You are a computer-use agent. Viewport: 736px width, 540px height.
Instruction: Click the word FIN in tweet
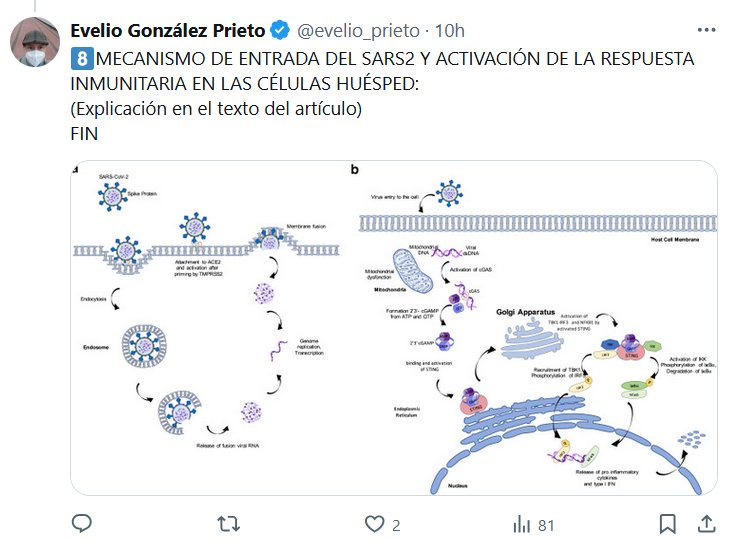pos(84,133)
